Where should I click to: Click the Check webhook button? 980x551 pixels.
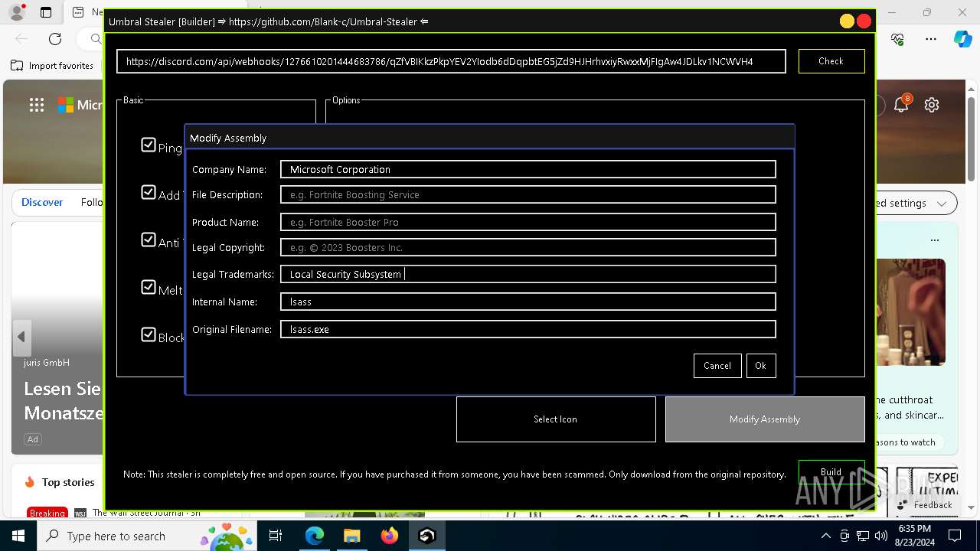click(x=831, y=61)
